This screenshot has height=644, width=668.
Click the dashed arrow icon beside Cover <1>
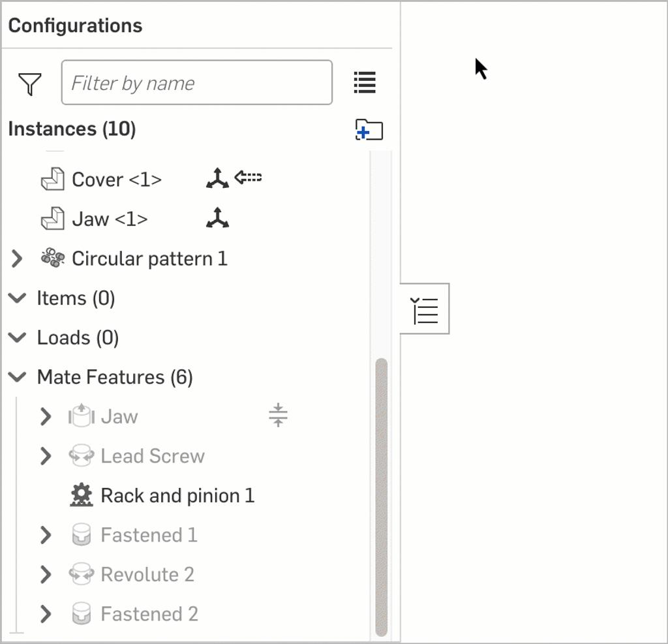(x=248, y=177)
